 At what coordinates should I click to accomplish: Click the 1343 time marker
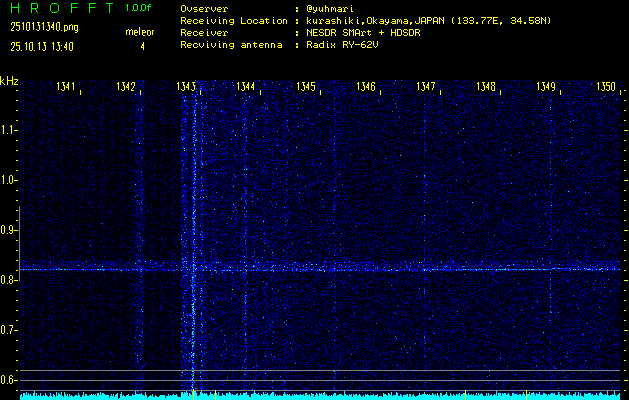[186, 87]
